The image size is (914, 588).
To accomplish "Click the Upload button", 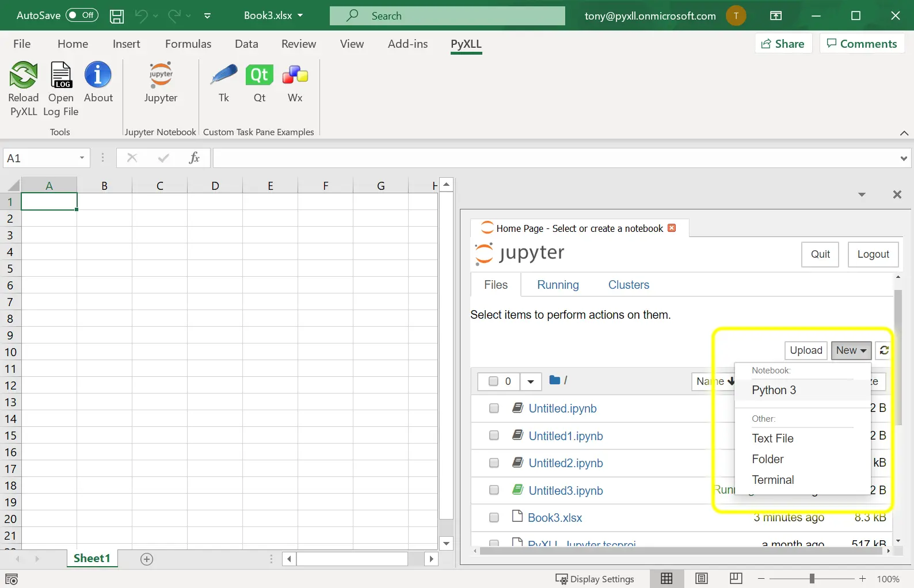I will point(806,350).
